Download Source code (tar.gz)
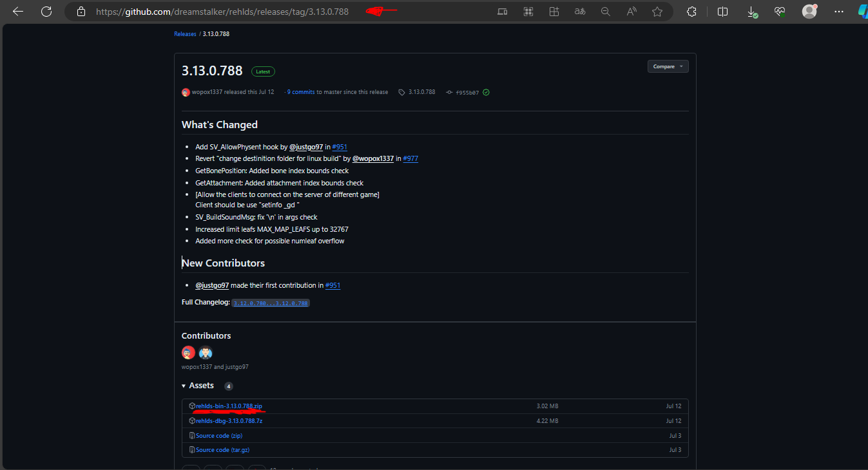This screenshot has width=868, height=470. [x=222, y=450]
